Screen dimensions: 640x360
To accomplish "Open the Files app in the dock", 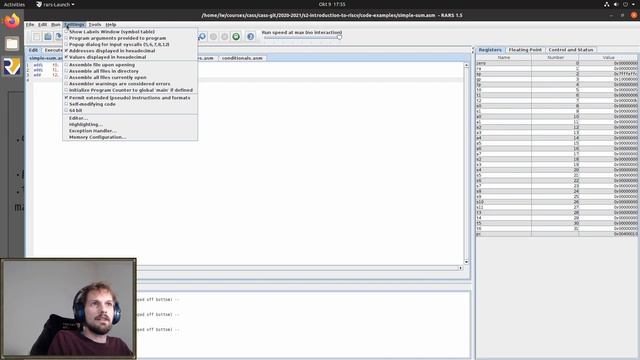I will 12,43.
